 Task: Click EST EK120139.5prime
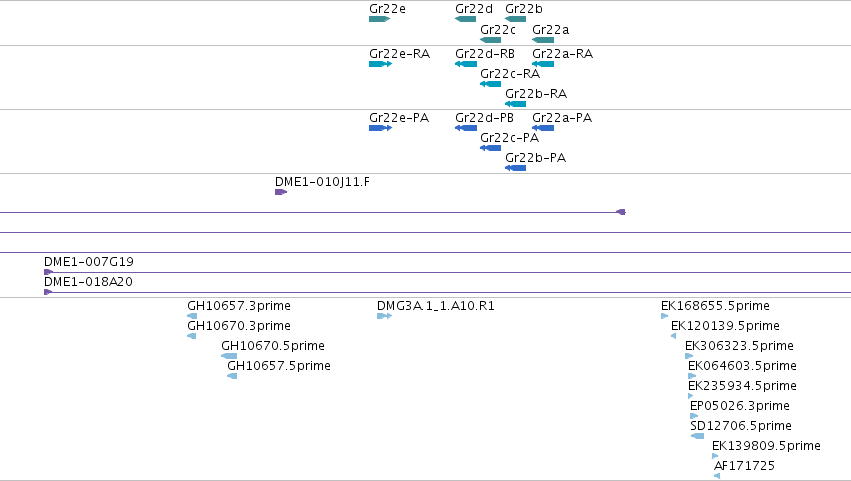[674, 336]
